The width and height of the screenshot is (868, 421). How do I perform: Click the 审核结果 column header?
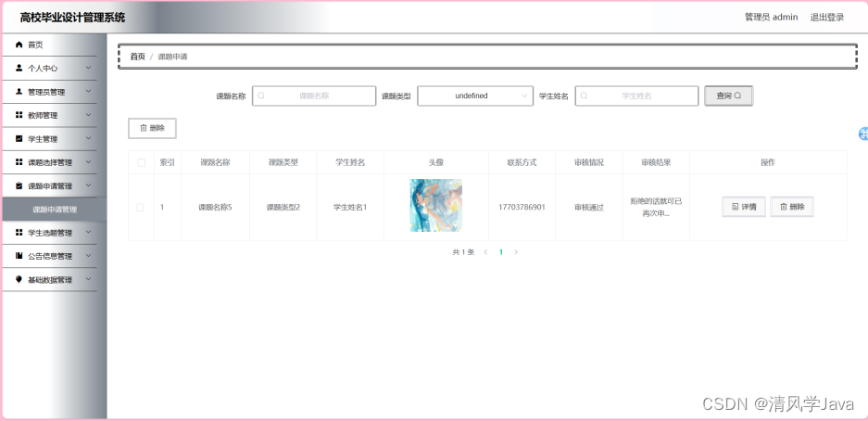(656, 162)
